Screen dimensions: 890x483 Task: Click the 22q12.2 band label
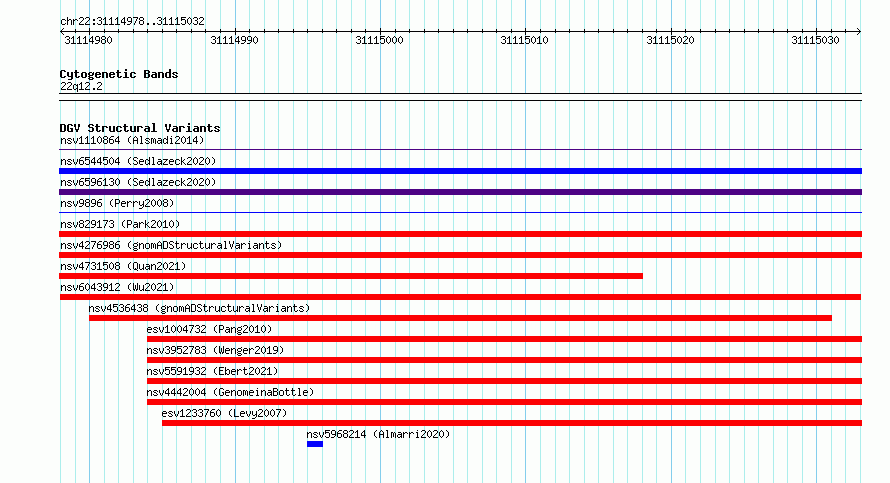click(81, 86)
